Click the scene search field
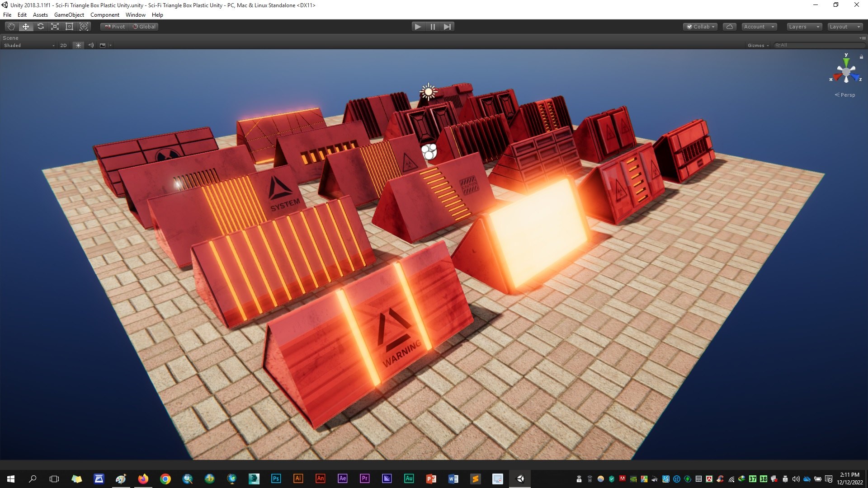The width and height of the screenshot is (868, 488). [x=819, y=45]
